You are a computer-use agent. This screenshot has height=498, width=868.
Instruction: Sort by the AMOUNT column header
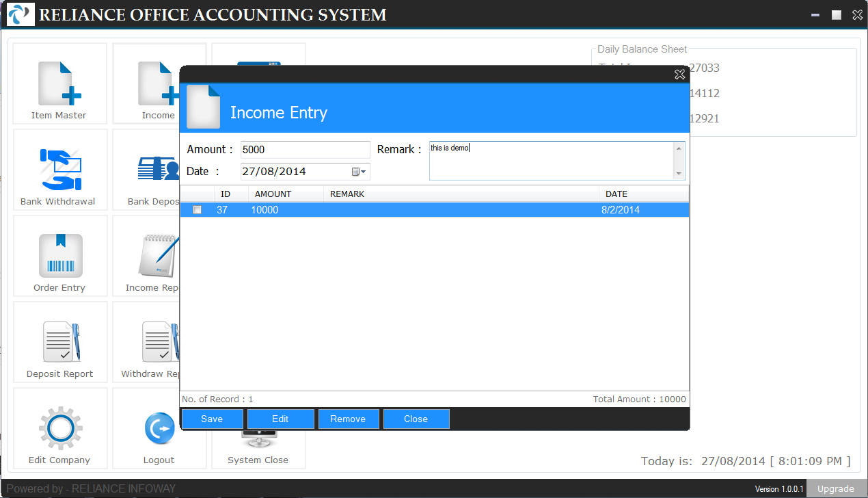pyautogui.click(x=286, y=194)
